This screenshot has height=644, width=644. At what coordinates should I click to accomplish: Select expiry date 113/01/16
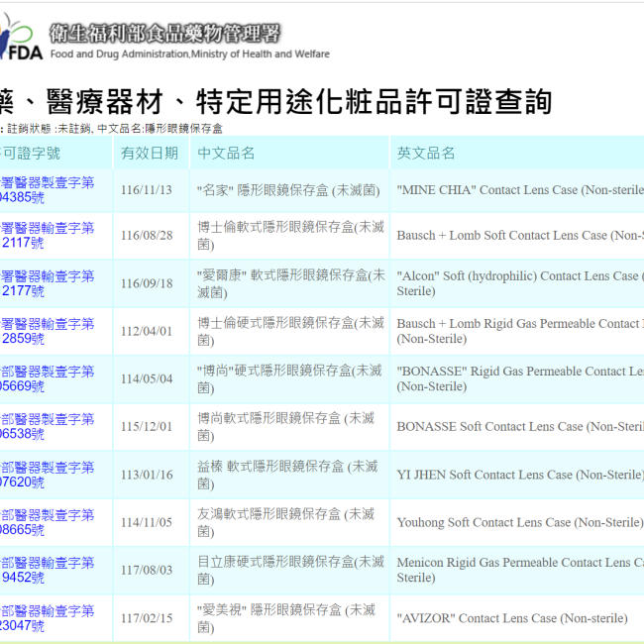[x=147, y=475]
